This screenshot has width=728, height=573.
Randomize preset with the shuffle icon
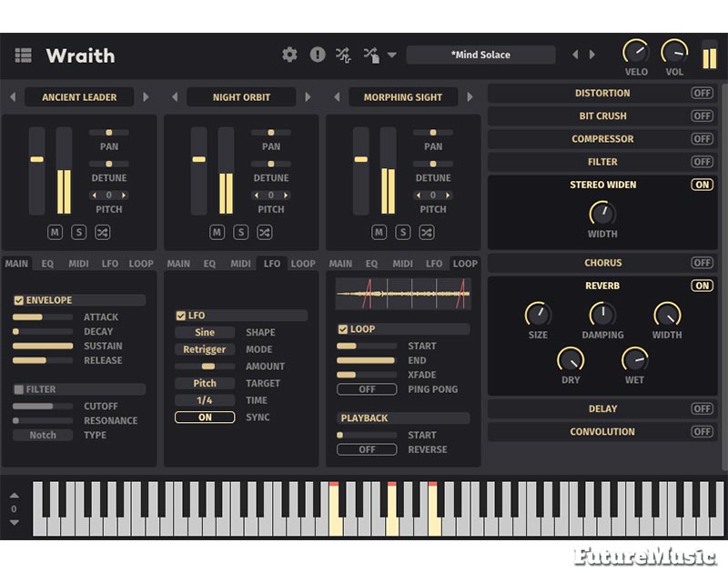(344, 55)
